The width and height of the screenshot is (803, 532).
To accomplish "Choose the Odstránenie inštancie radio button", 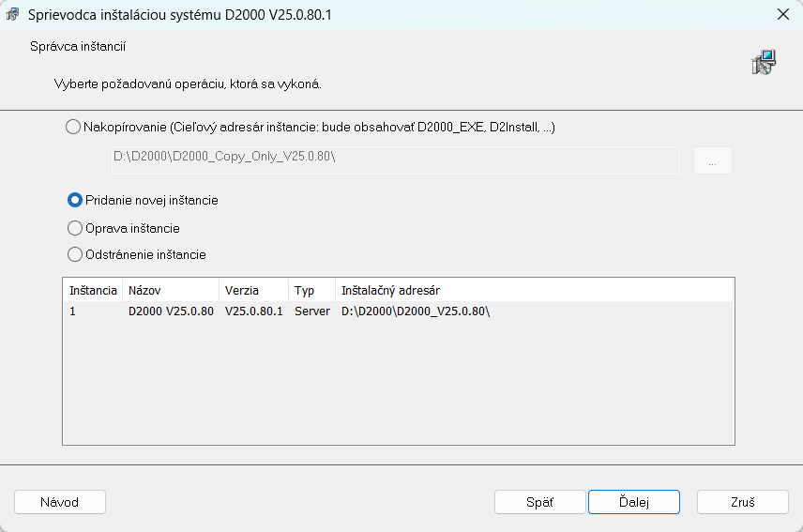I will 75,254.
